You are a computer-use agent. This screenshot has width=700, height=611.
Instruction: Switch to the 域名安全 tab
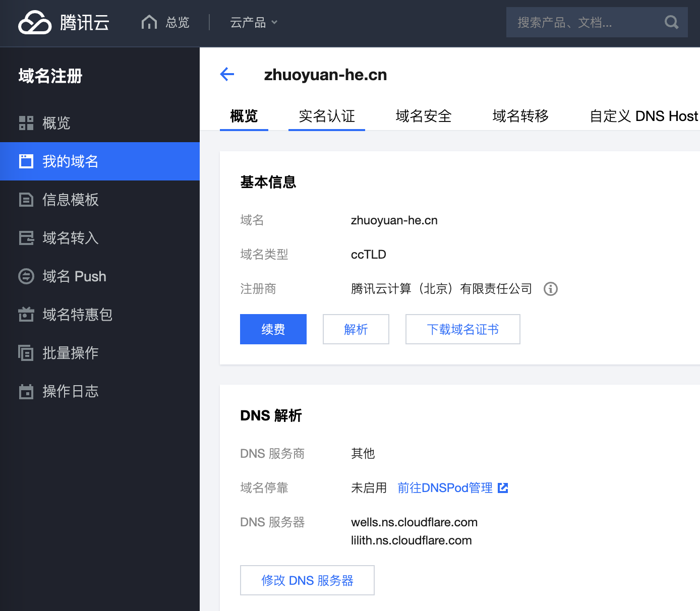click(x=424, y=116)
